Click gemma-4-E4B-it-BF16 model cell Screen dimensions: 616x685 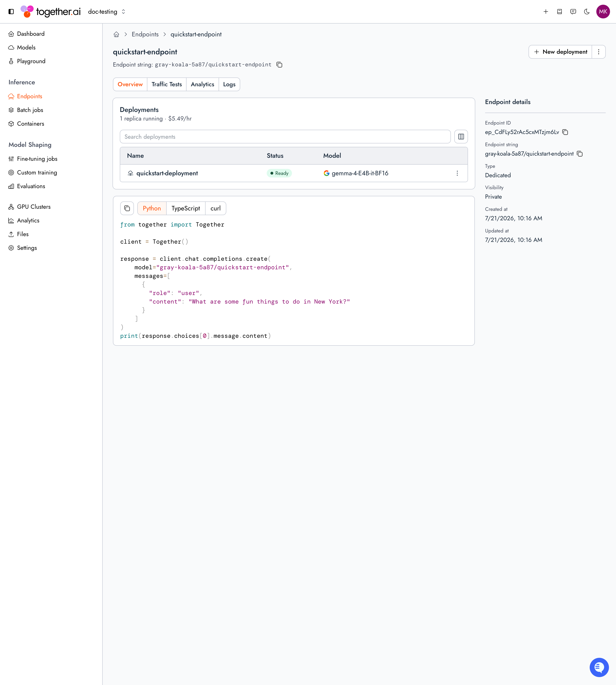click(x=356, y=173)
